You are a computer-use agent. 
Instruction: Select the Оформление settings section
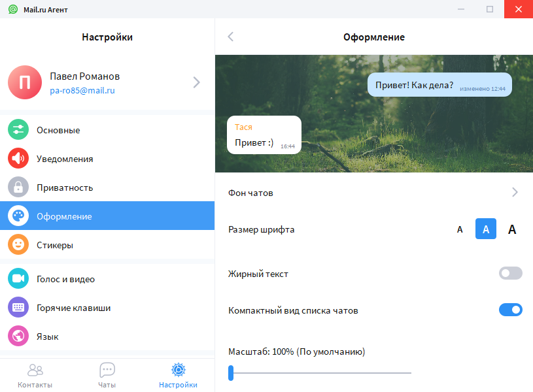(x=107, y=216)
